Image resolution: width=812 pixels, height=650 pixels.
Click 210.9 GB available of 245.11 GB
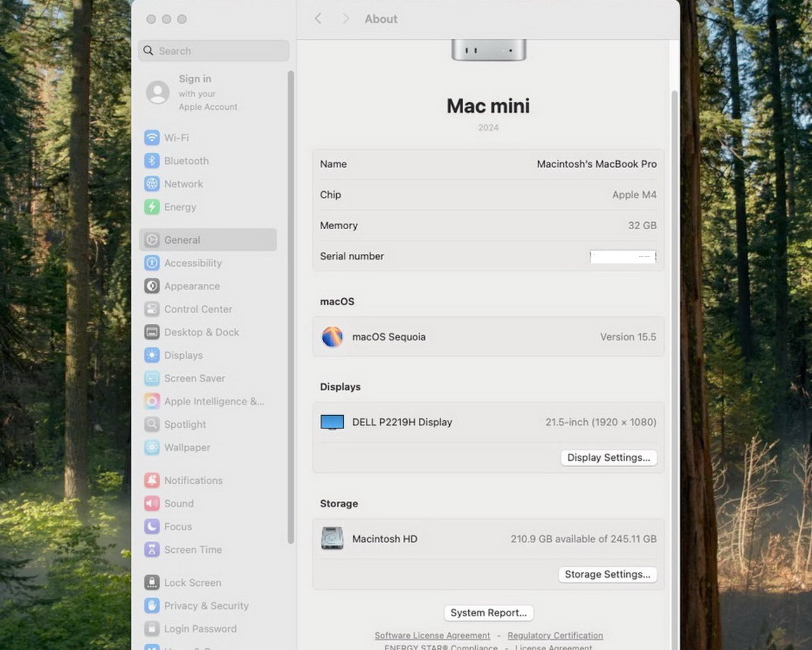coord(584,539)
